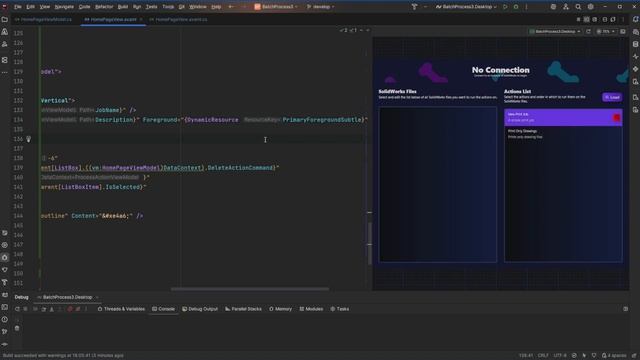Click the red delete square on the selected action
Screen dimensions: 640x360
(x=616, y=118)
